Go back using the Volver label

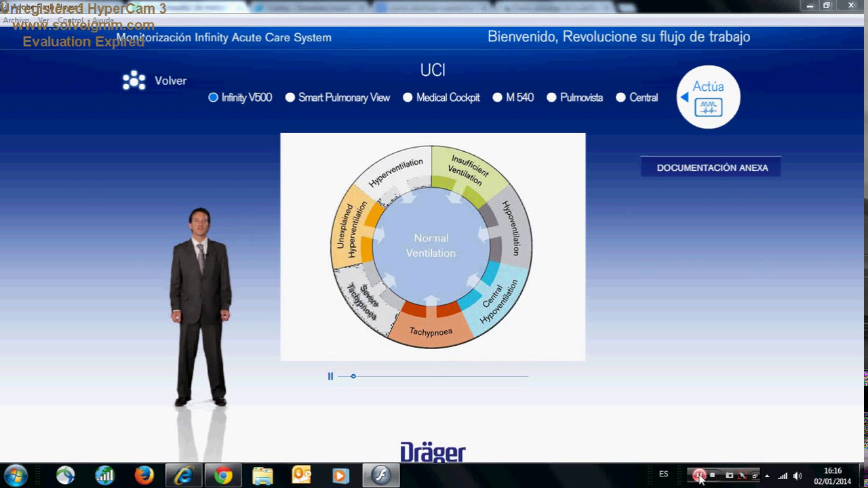click(170, 81)
